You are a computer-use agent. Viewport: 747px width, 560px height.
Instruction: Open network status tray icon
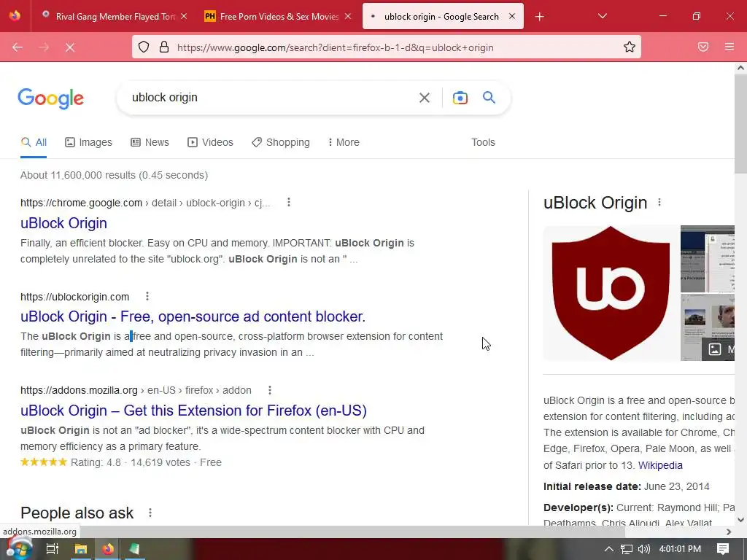coord(627,549)
